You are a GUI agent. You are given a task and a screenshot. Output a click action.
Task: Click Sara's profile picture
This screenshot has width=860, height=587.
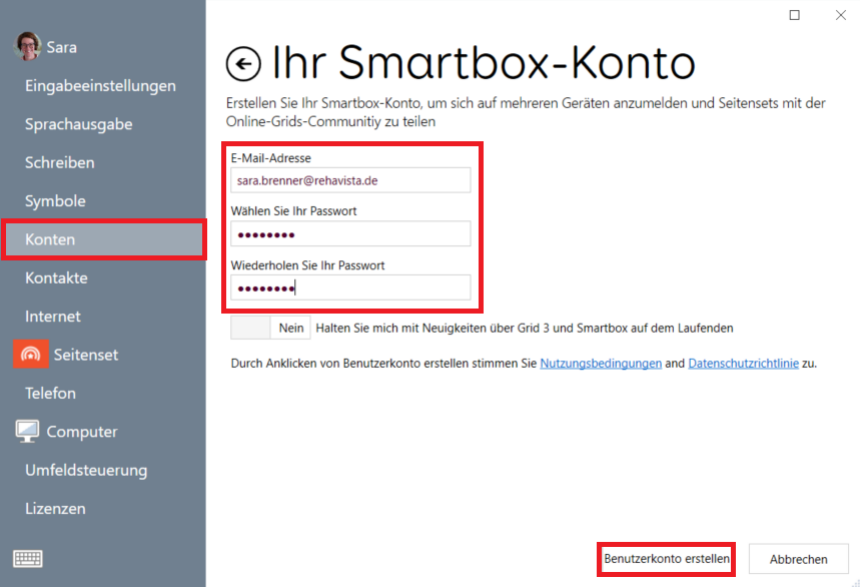[27, 46]
